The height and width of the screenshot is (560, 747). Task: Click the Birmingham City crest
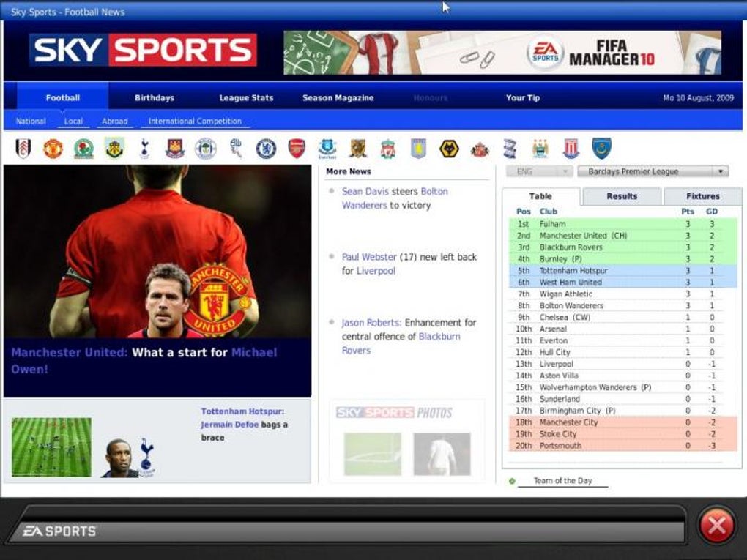[x=510, y=149]
